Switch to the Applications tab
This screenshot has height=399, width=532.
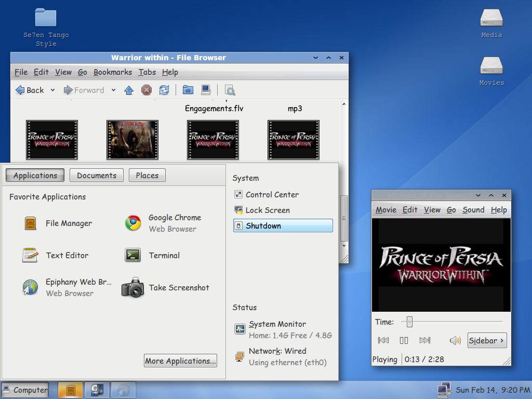pos(35,176)
